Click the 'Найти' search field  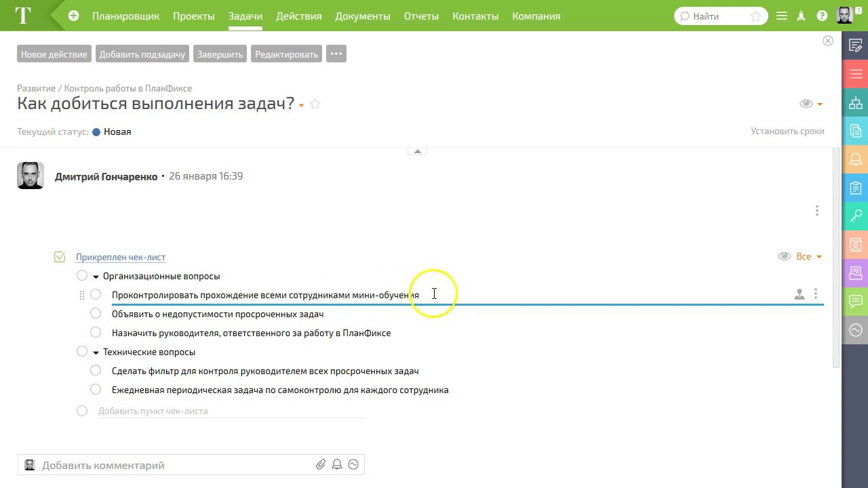click(721, 16)
